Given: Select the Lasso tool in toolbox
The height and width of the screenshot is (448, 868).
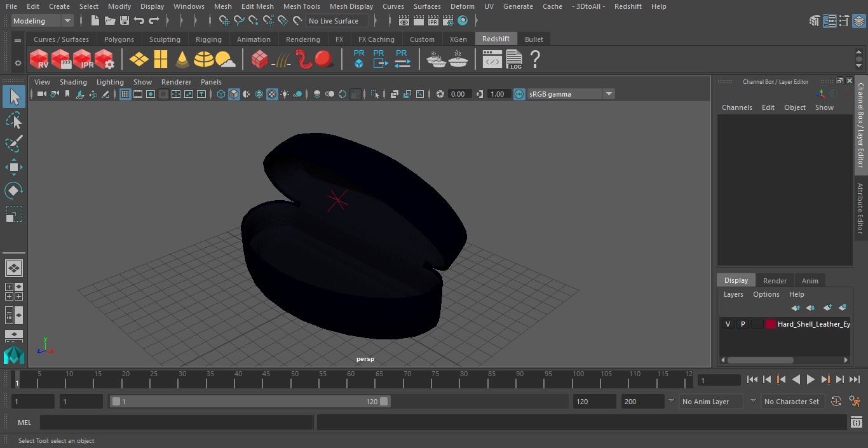Looking at the screenshot, I should coord(13,120).
